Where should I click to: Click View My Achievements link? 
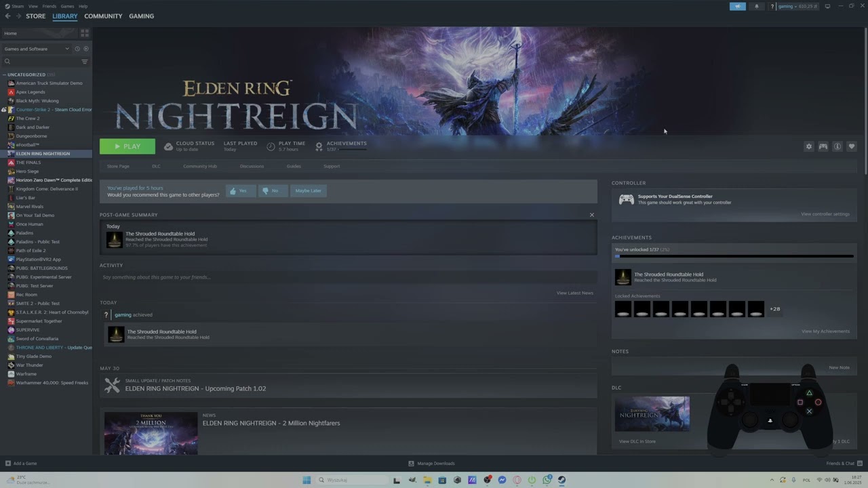tap(825, 331)
